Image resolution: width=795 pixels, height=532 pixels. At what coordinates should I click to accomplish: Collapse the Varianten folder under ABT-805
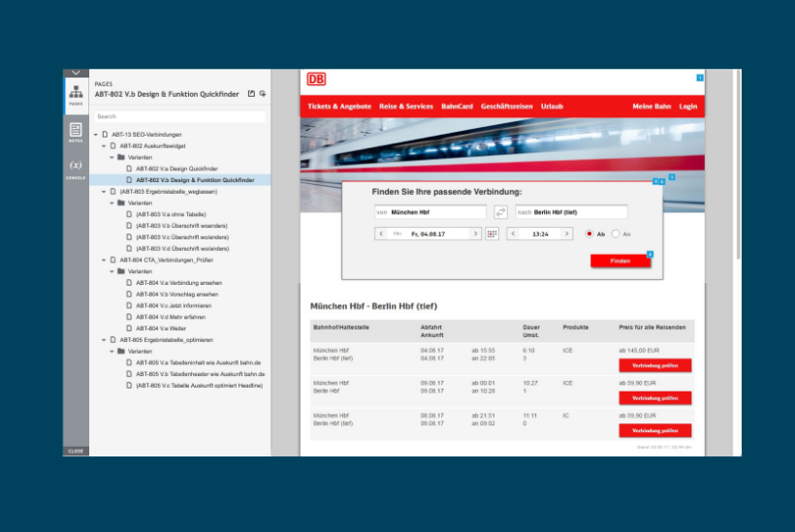pos(111,351)
